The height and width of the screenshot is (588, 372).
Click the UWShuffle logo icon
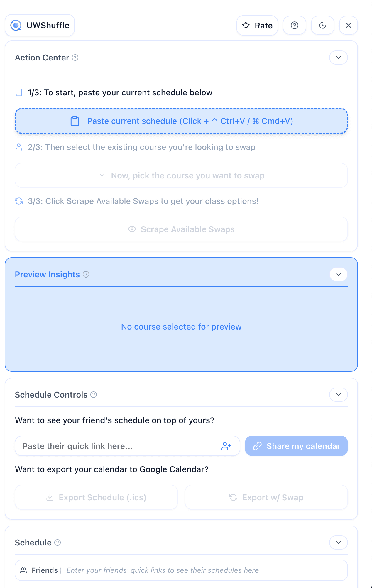pyautogui.click(x=16, y=25)
